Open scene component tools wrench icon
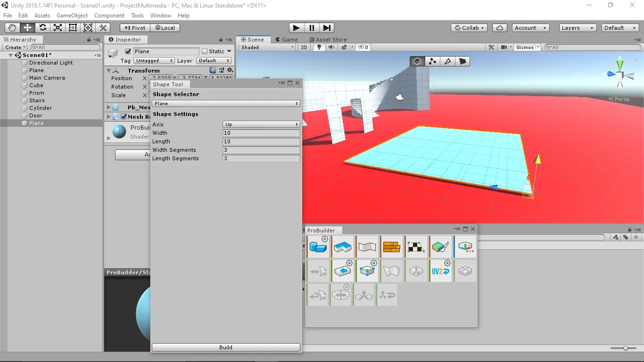644x362 pixels. click(x=491, y=47)
